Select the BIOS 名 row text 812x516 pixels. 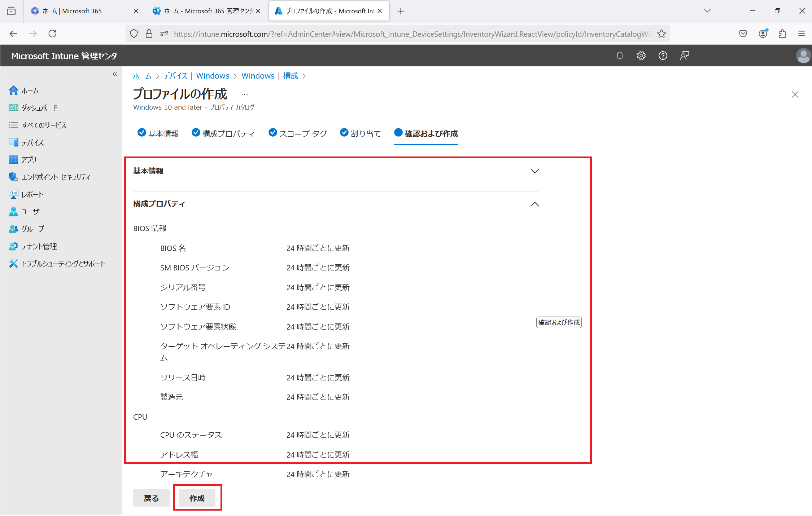(x=173, y=248)
